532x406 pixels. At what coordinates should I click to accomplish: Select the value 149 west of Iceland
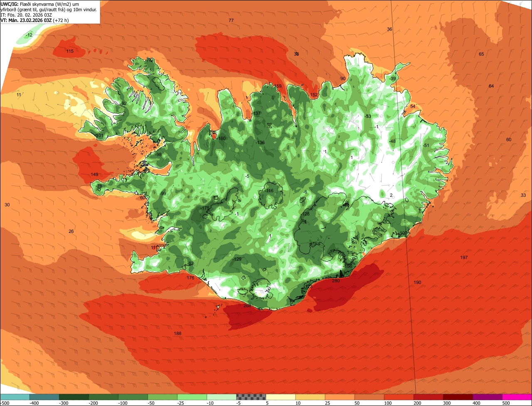[x=94, y=175]
